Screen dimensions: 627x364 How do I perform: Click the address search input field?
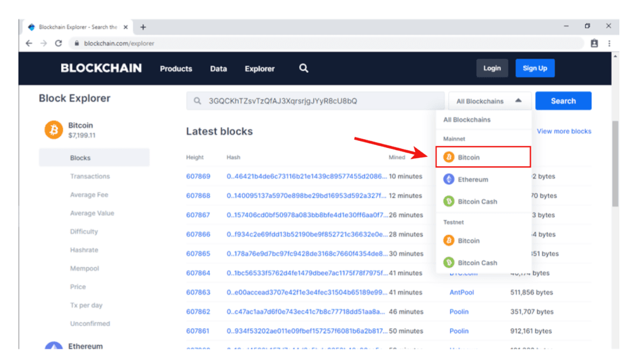[315, 101]
